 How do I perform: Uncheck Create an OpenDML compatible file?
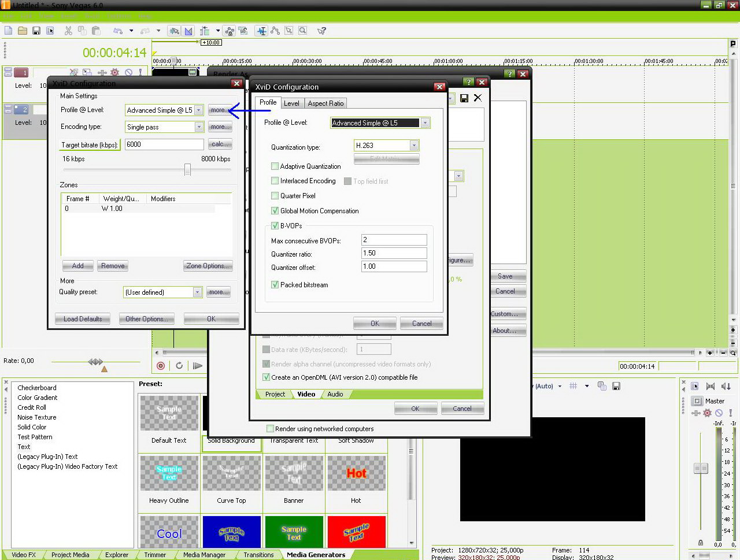point(267,377)
